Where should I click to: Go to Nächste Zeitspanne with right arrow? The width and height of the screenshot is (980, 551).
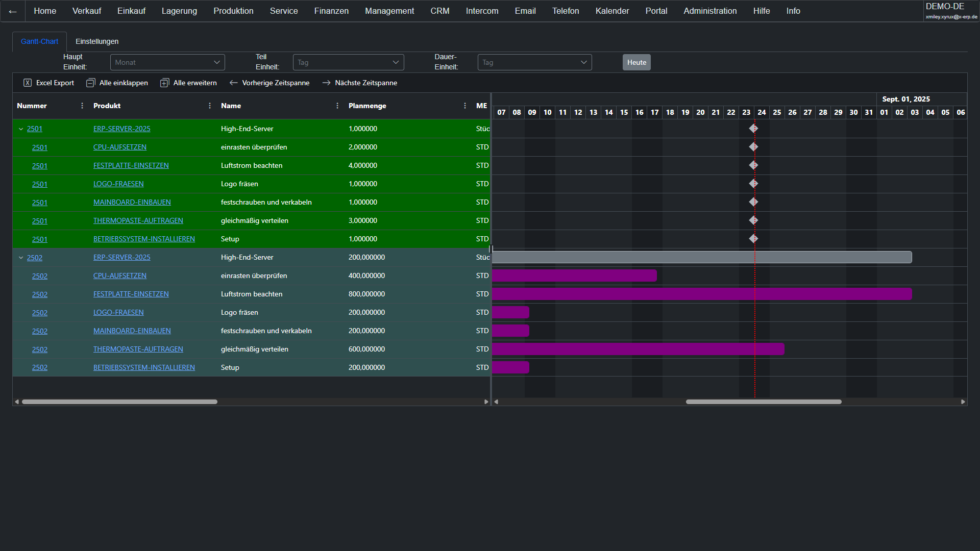[327, 83]
